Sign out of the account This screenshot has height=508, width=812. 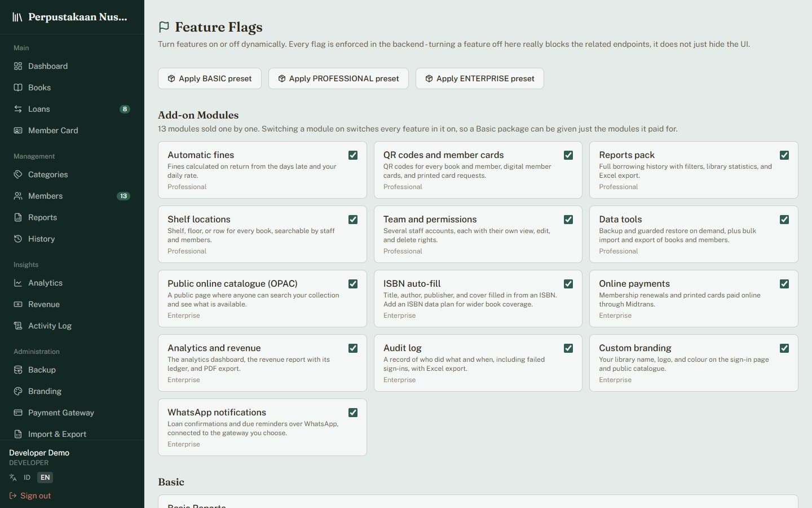click(30, 496)
